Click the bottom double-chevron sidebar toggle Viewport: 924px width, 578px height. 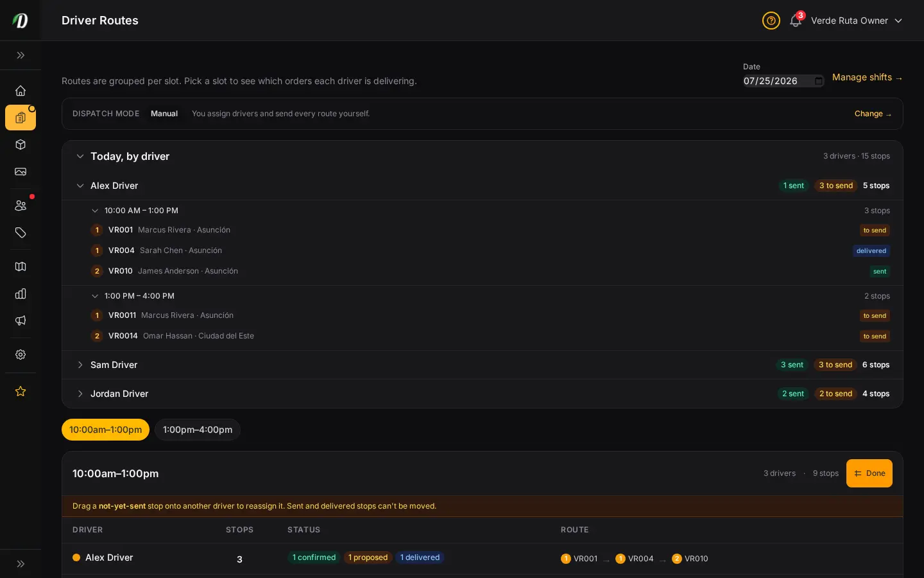[x=21, y=564]
